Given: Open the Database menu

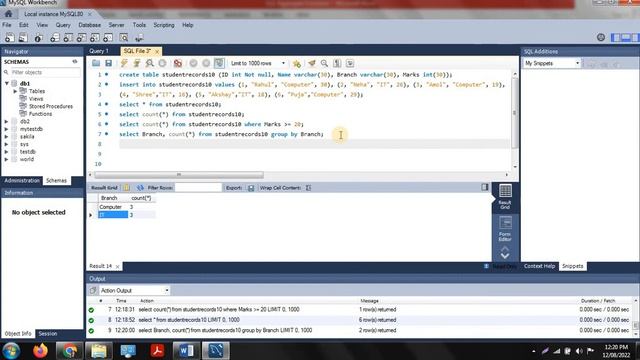Looking at the screenshot, I should [x=89, y=25].
